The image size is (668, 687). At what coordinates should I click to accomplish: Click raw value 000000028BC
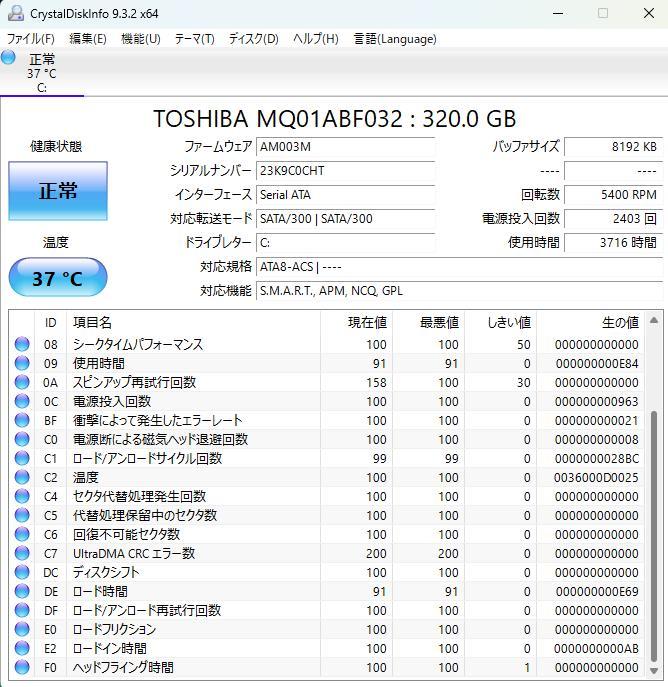click(x=597, y=459)
